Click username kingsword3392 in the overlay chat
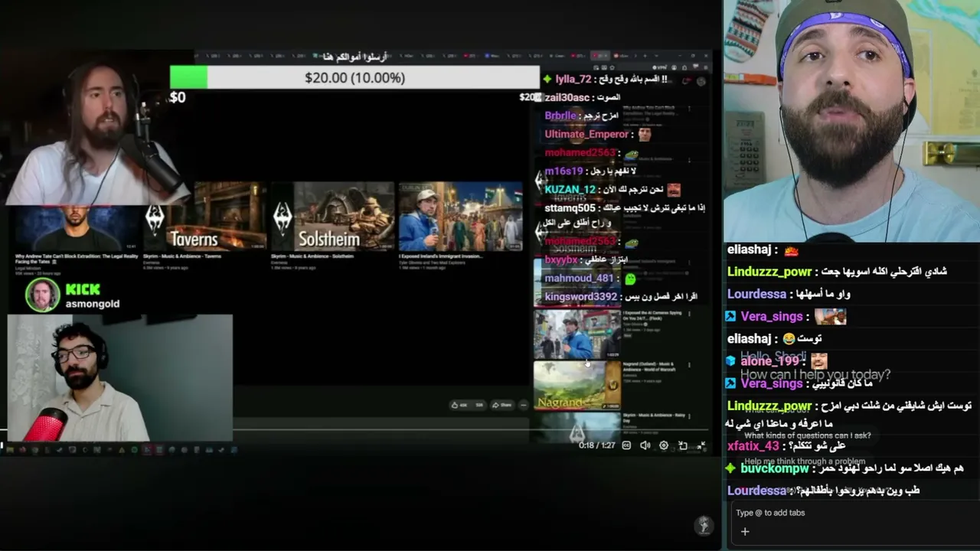Screen dimensions: 980x551 (581, 297)
